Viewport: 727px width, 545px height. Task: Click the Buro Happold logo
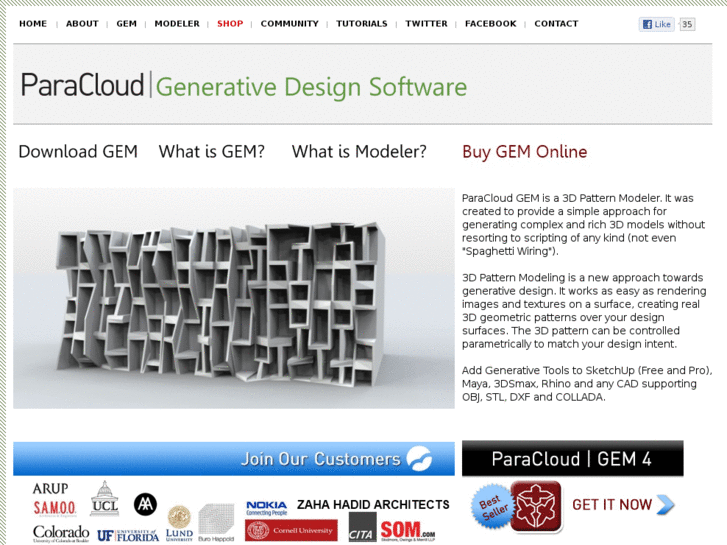click(216, 523)
